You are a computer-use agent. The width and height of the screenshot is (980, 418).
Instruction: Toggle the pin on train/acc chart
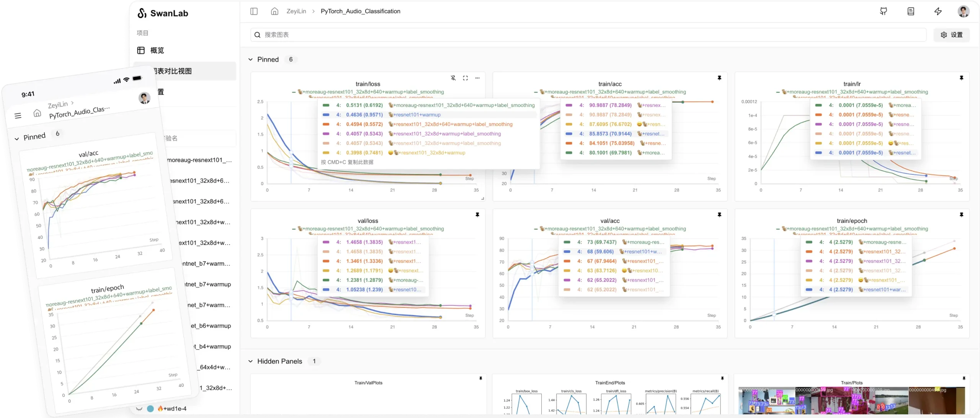(719, 78)
